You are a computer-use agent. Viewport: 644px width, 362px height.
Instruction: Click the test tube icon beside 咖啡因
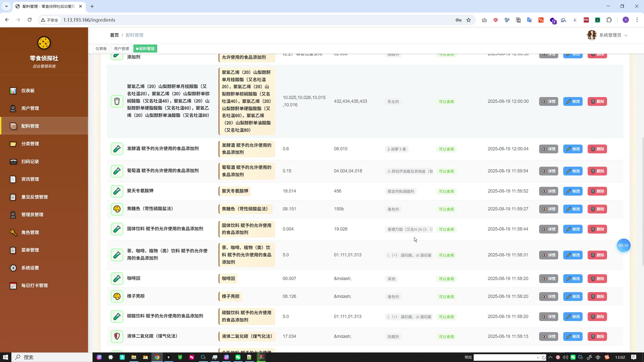point(116,278)
